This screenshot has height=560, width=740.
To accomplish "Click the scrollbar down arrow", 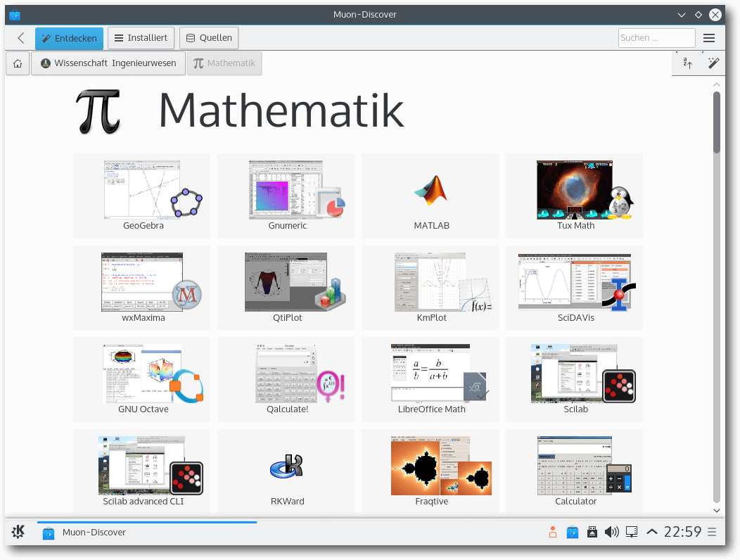I will [716, 511].
